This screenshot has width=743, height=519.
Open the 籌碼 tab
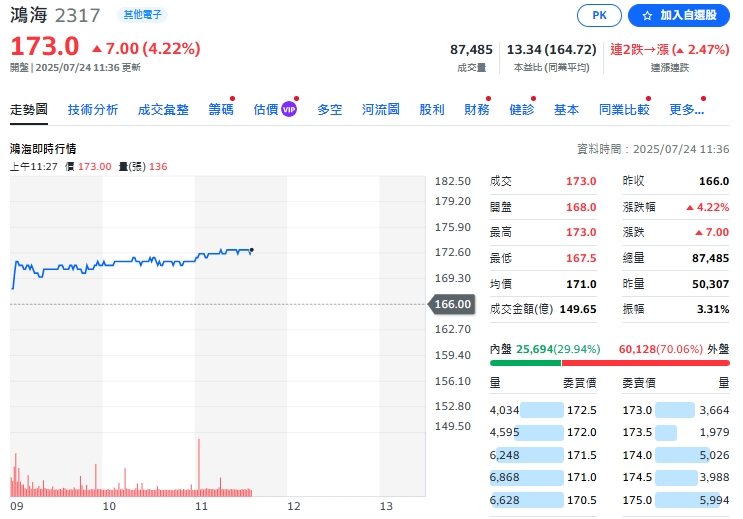point(221,109)
